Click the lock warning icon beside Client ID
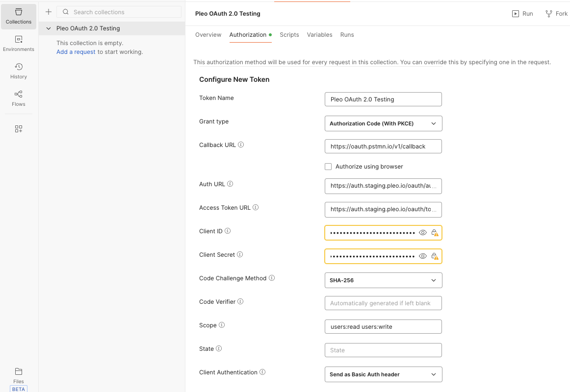Screen dimensions: 570x392 coord(435,233)
